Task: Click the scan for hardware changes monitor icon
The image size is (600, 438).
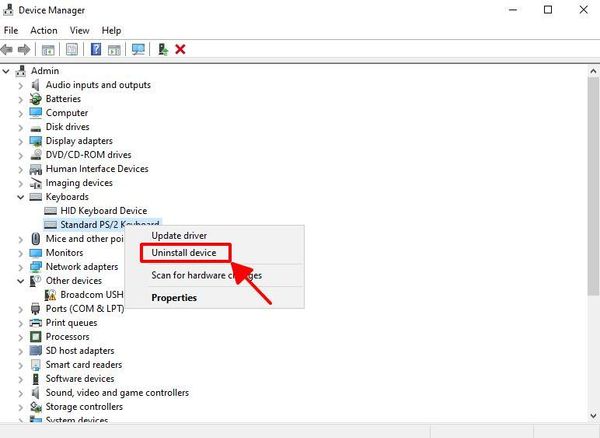Action: click(138, 49)
